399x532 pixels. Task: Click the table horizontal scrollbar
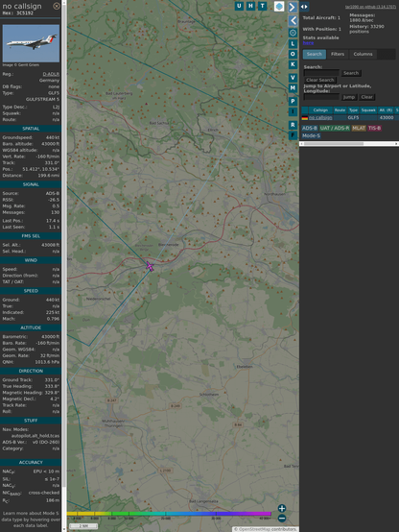(x=349, y=144)
